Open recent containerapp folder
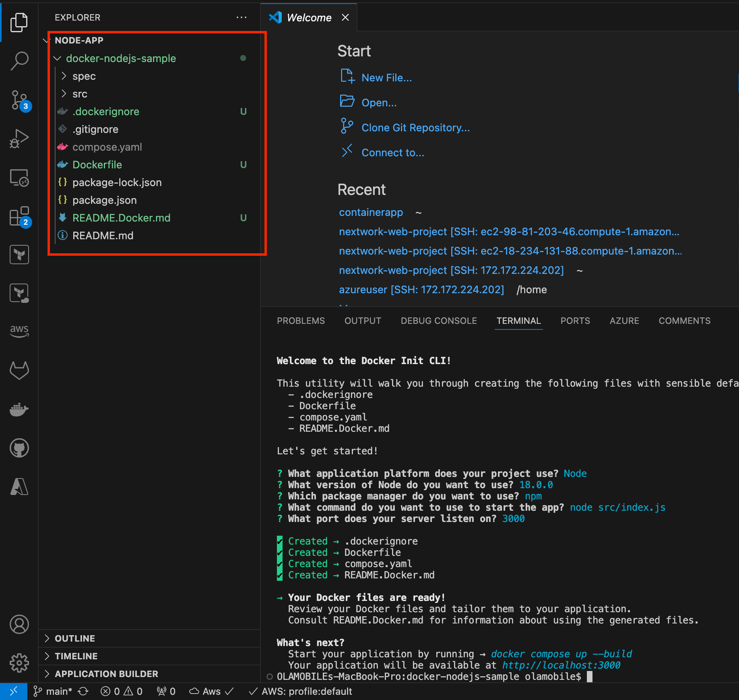 pos(371,212)
